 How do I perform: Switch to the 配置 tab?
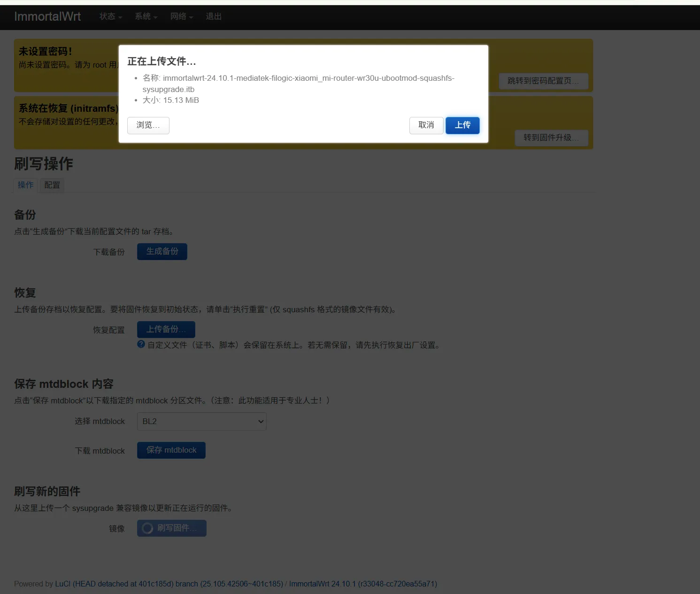click(52, 185)
